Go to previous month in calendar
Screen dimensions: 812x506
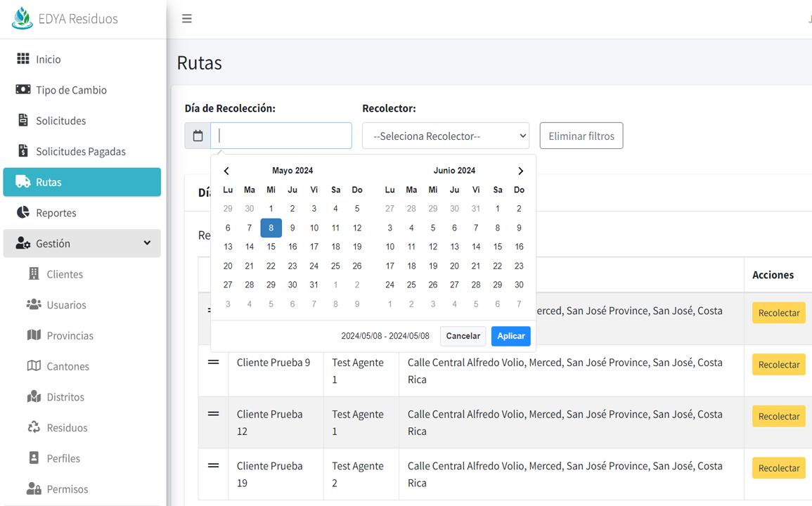[x=226, y=171]
